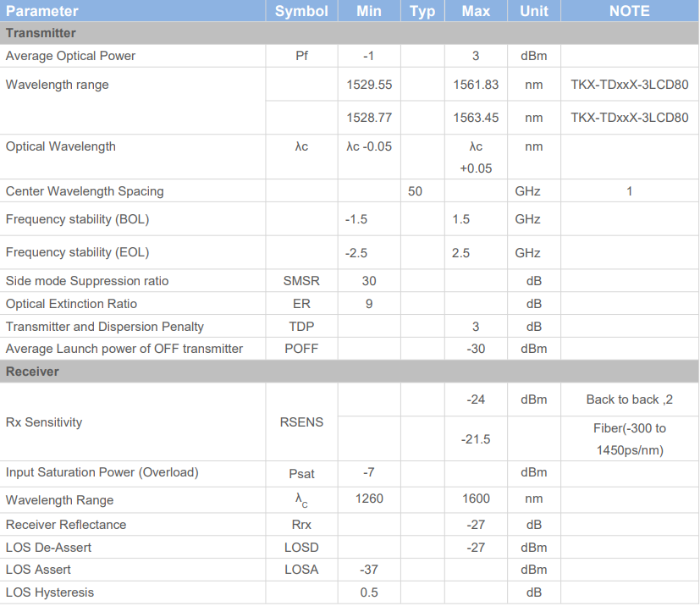The image size is (700, 606).
Task: Select Transmitter and Dispersion Penalty label
Action: 104,327
